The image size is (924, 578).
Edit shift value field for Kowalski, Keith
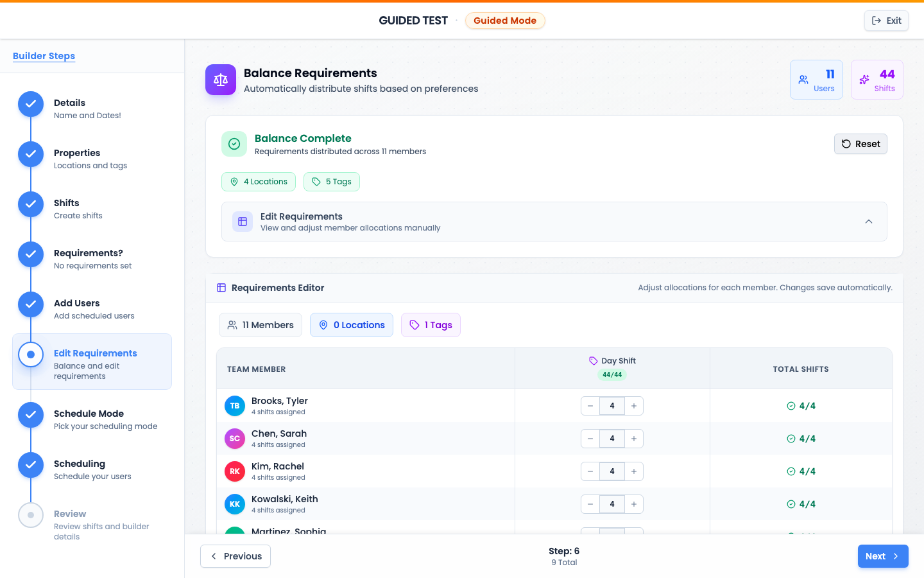(612, 504)
